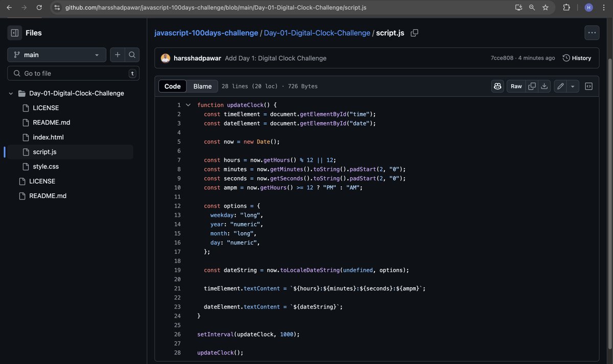Click line number 7
The image size is (613, 364).
click(179, 160)
